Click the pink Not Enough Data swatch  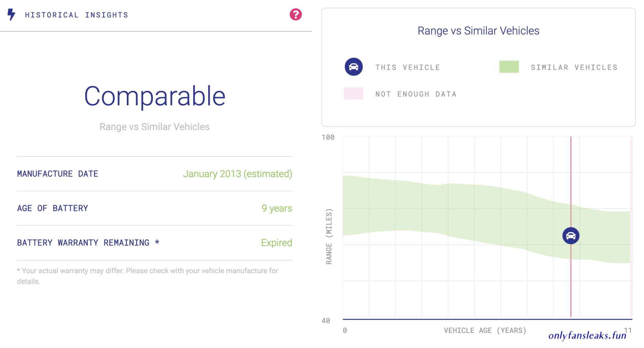(353, 93)
